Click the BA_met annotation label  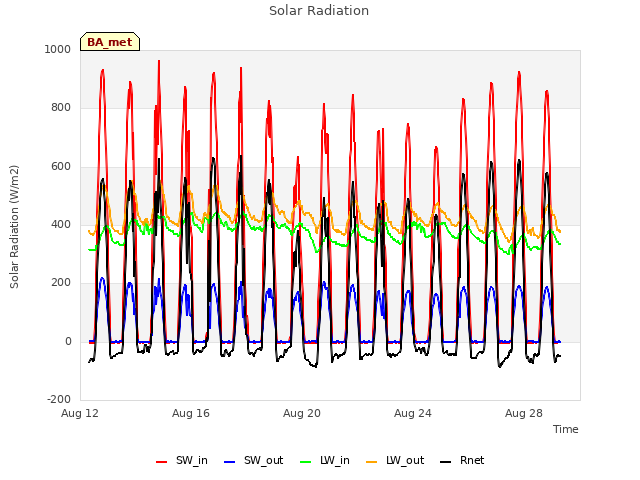pyautogui.click(x=110, y=42)
